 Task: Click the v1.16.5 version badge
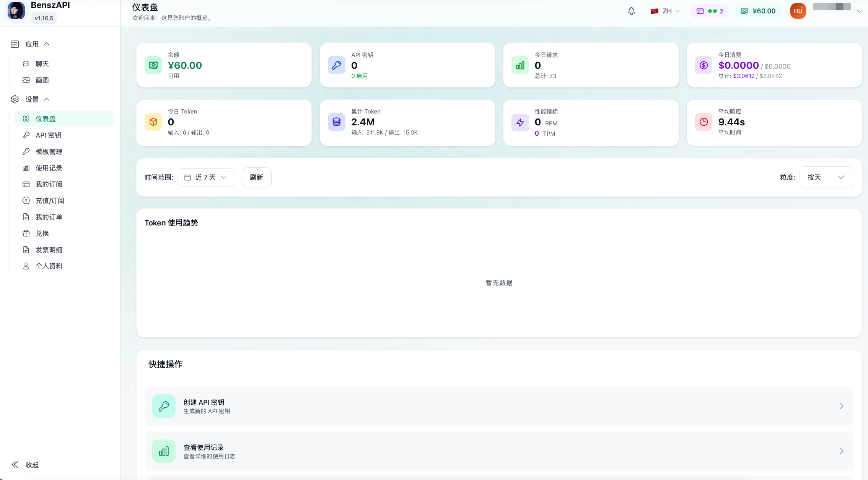tap(44, 18)
